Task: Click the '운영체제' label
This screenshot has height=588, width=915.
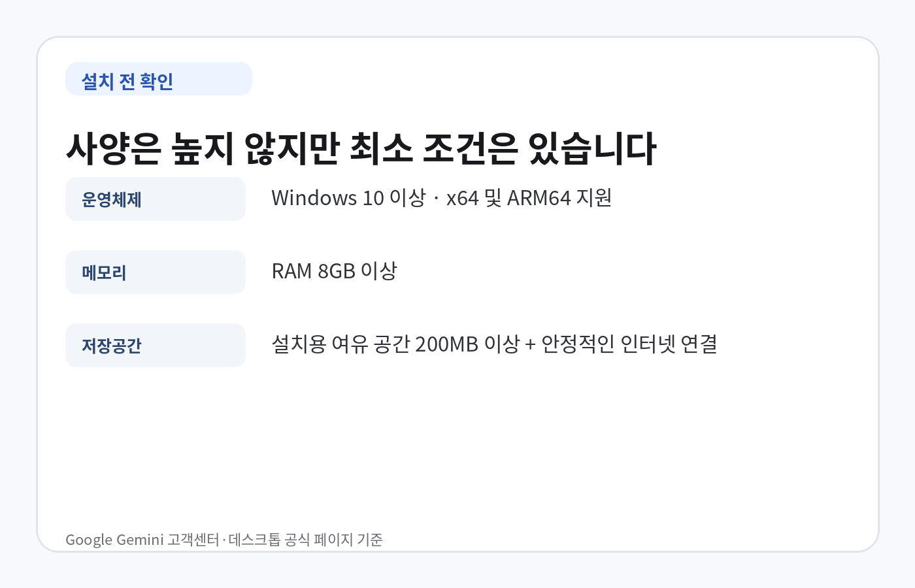Action: click(156, 199)
